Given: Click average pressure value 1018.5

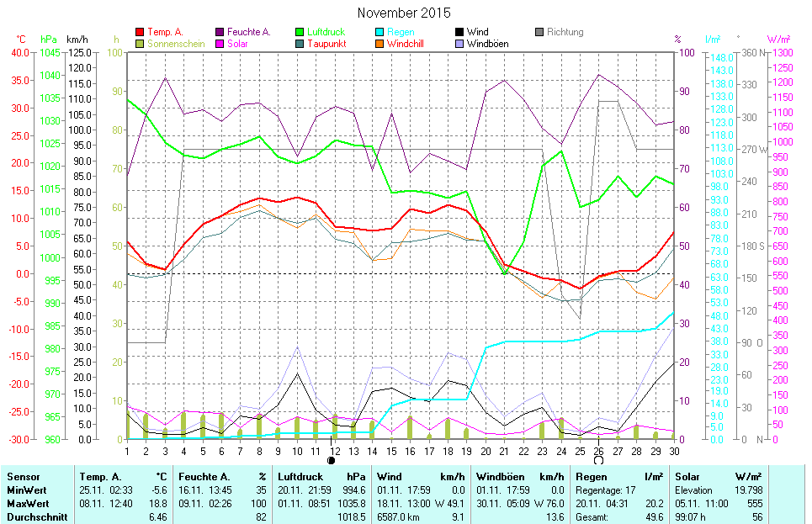Looking at the screenshot, I should (352, 517).
